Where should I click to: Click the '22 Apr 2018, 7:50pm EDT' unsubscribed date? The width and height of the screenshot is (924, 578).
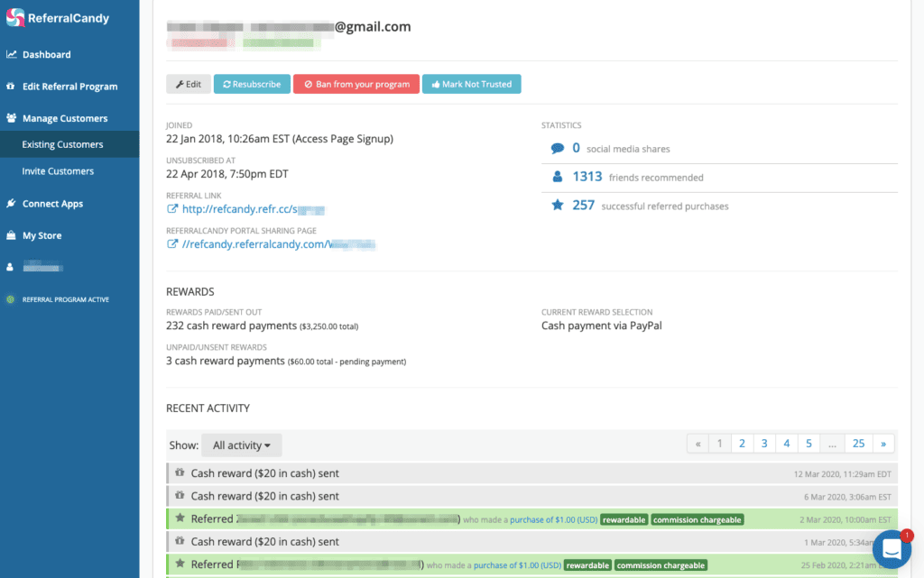click(226, 174)
